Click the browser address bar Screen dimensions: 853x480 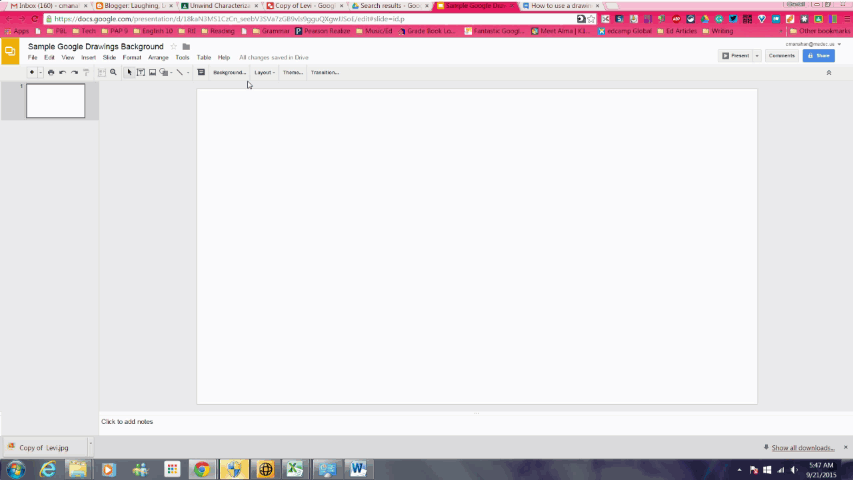tap(310, 19)
